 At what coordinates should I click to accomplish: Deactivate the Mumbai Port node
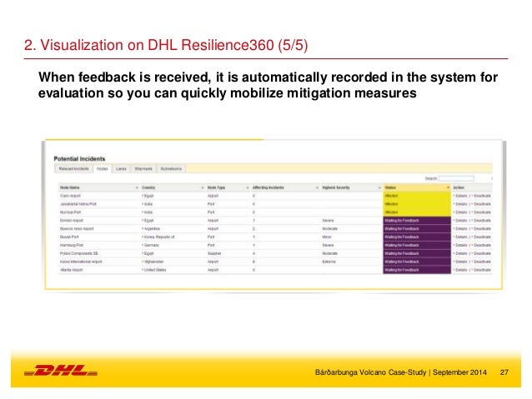click(481, 212)
